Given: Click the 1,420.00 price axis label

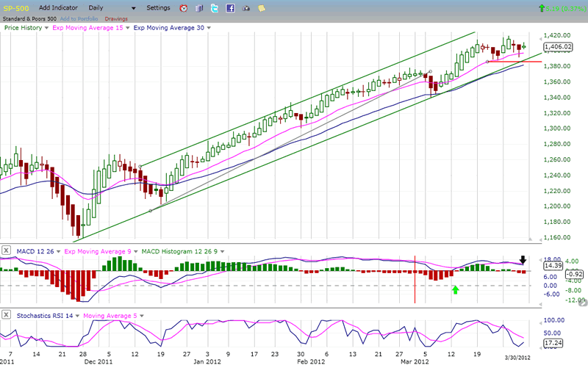Looking at the screenshot, I should [x=557, y=35].
